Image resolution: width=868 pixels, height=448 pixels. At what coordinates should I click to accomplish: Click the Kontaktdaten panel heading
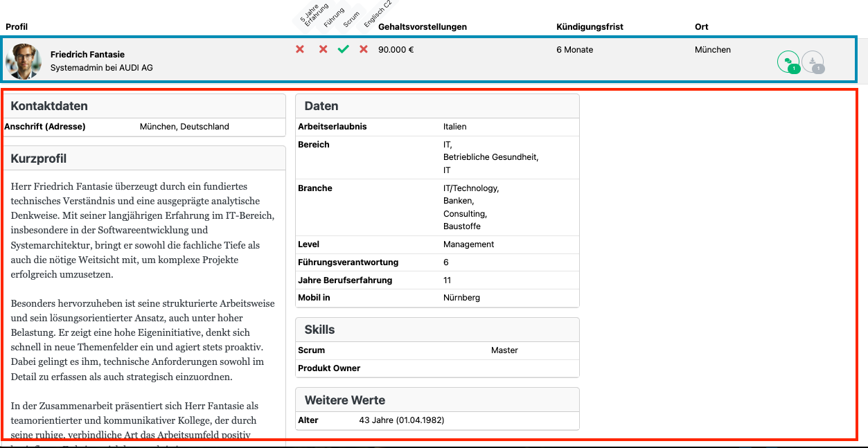click(x=49, y=106)
